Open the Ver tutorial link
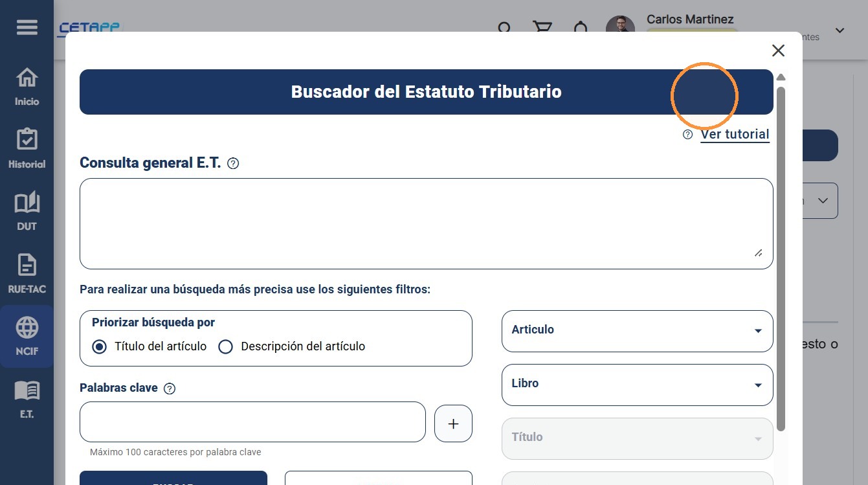Screen dimensions: 868x485 735,134
